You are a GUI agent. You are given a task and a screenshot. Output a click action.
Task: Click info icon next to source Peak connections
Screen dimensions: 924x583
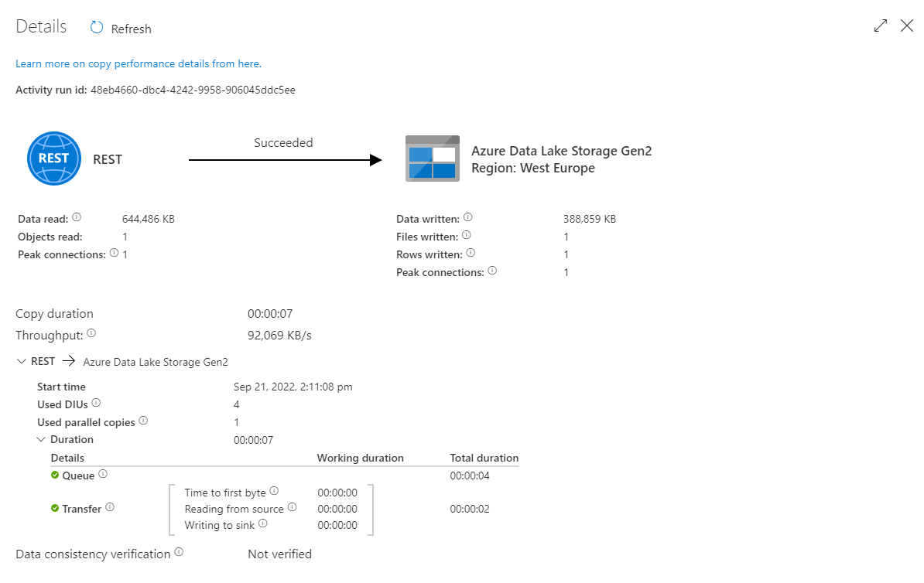coord(115,254)
